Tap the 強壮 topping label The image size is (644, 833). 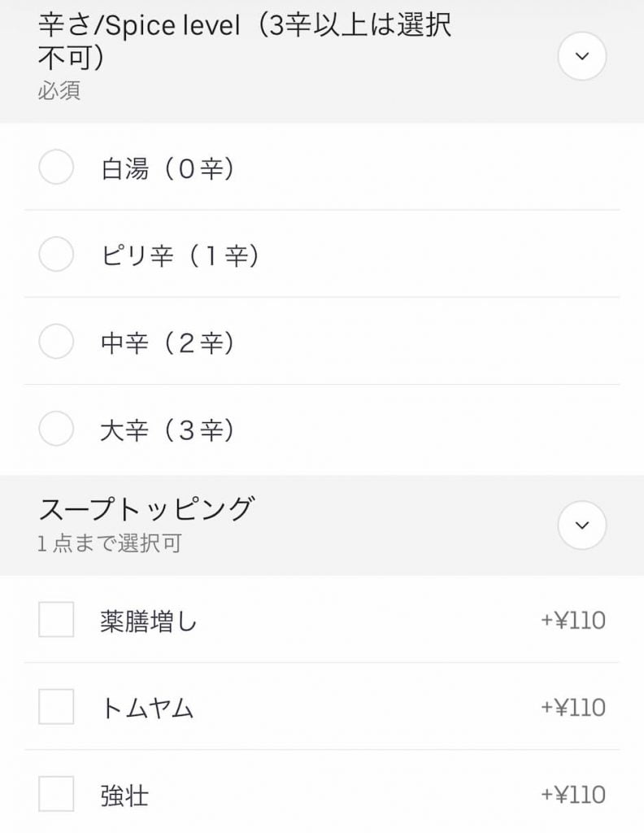124,795
